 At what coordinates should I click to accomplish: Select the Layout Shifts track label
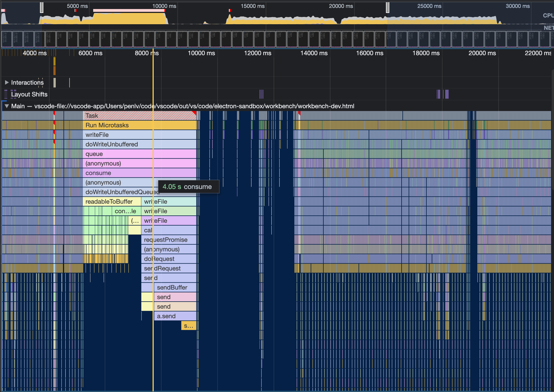[x=29, y=94]
